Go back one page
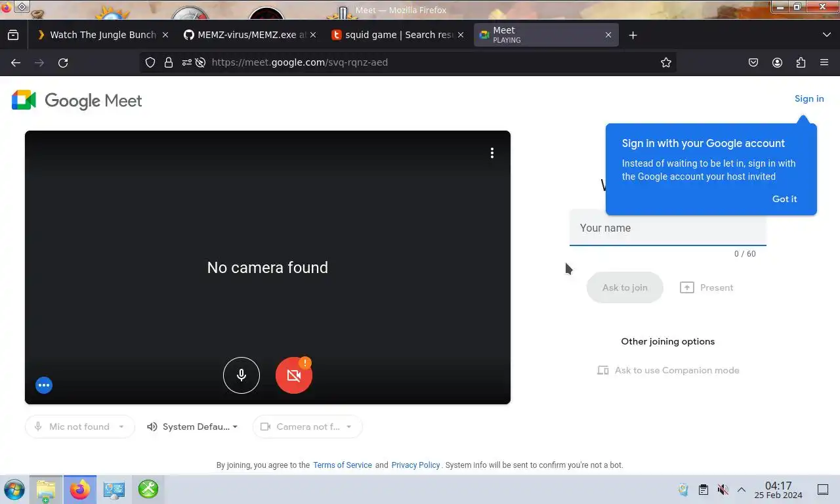Viewport: 840px width, 504px height. point(16,62)
